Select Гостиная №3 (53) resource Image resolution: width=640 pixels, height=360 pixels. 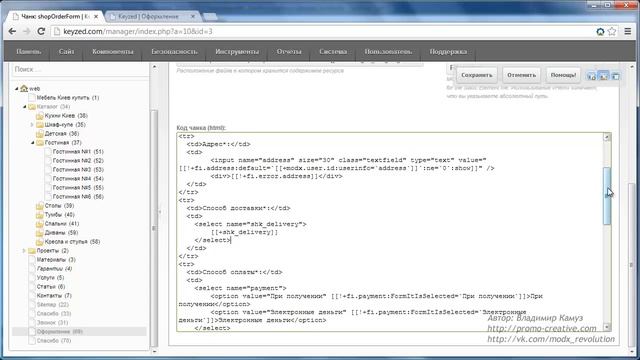pyautogui.click(x=78, y=169)
